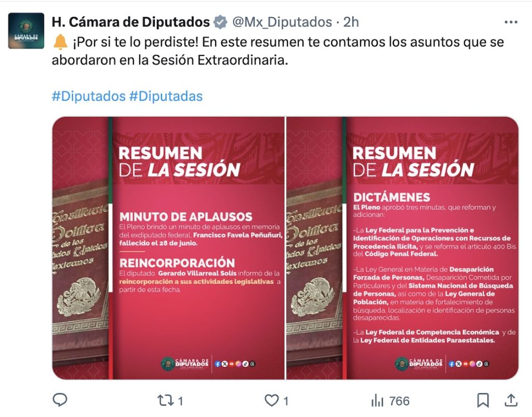Open the #Diputados hashtag
532x417 pixels.
click(x=88, y=96)
